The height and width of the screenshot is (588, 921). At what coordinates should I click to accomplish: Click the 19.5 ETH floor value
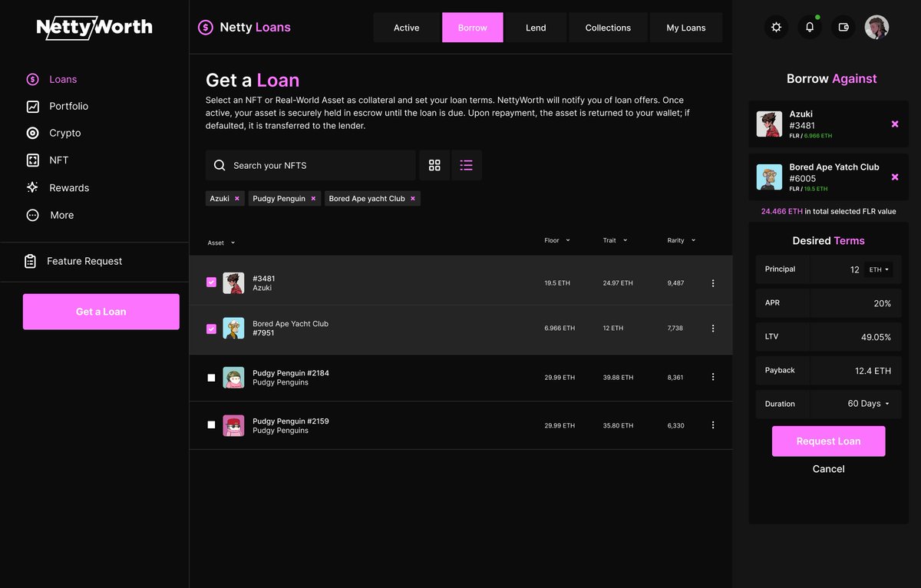(557, 283)
